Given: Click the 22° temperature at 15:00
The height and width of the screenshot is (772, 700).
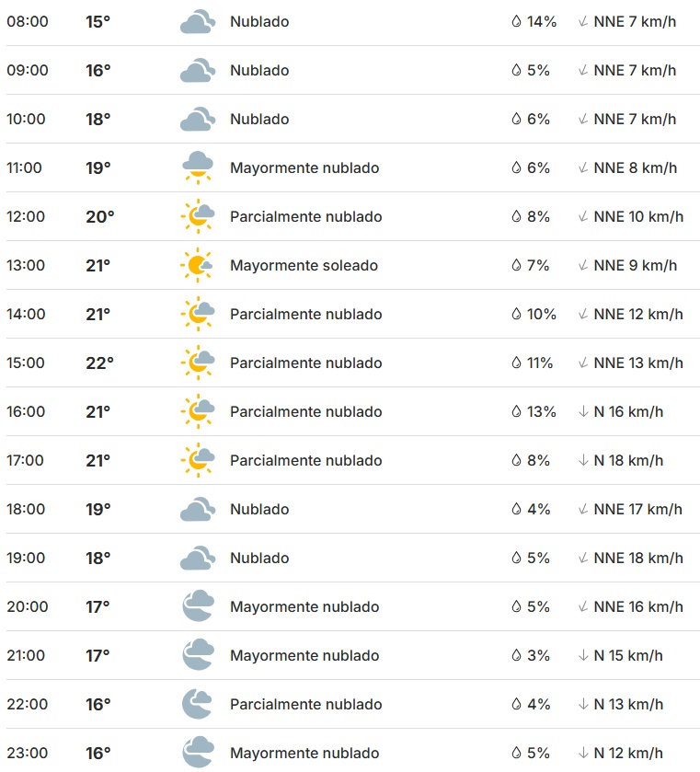Looking at the screenshot, I should [99, 363].
